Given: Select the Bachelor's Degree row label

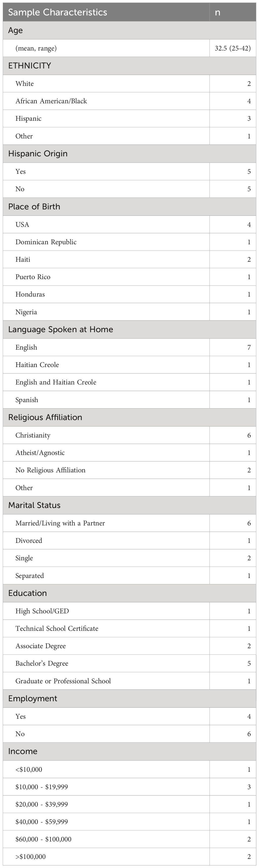Looking at the screenshot, I should (42, 663).
